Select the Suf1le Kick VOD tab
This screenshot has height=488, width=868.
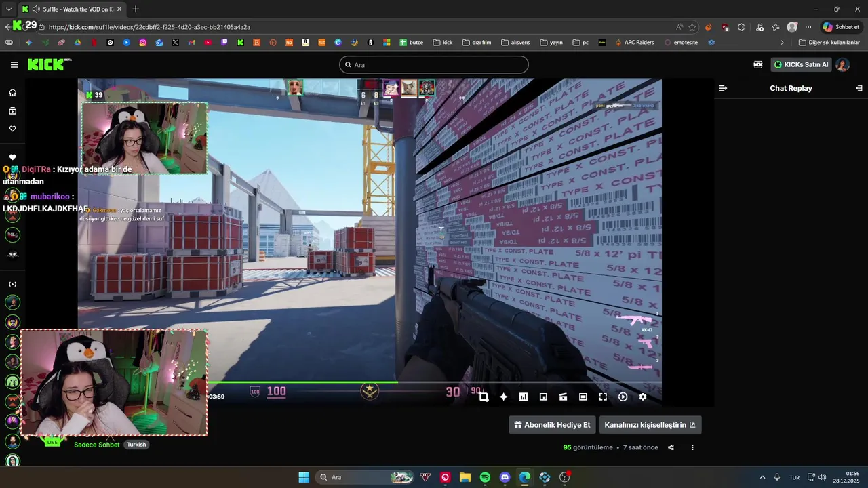(x=71, y=9)
